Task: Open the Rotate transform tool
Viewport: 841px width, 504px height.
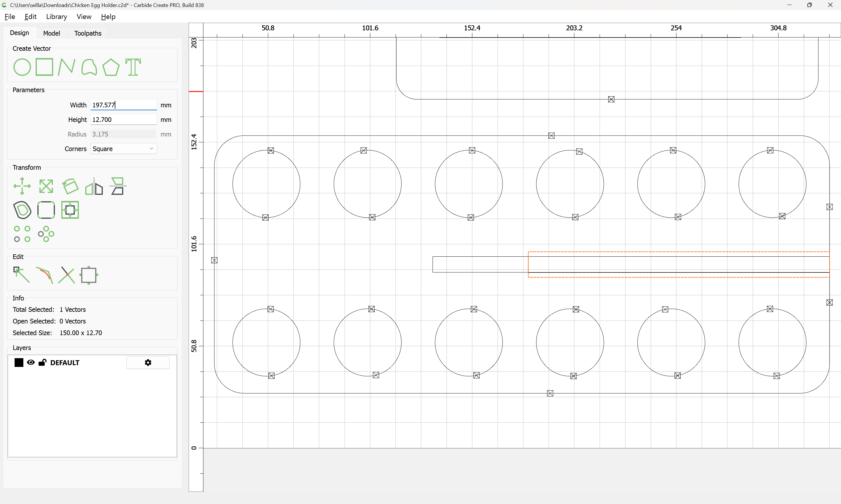Action: click(70, 186)
